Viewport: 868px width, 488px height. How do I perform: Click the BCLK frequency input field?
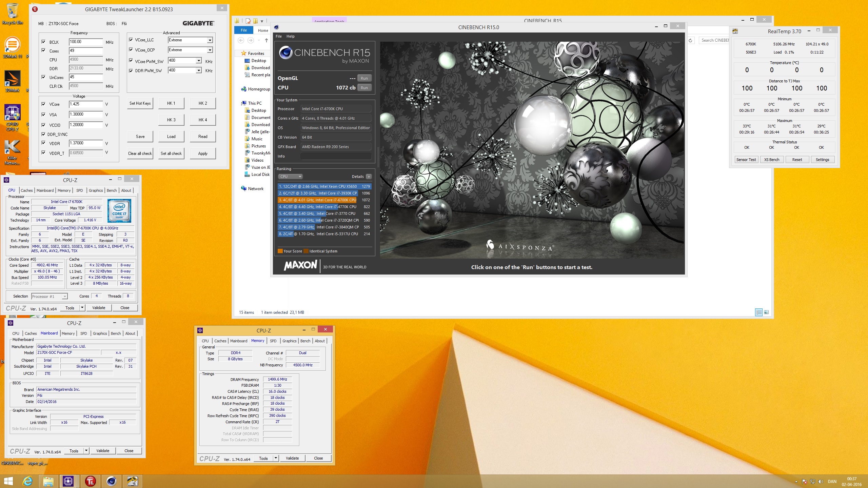86,42
